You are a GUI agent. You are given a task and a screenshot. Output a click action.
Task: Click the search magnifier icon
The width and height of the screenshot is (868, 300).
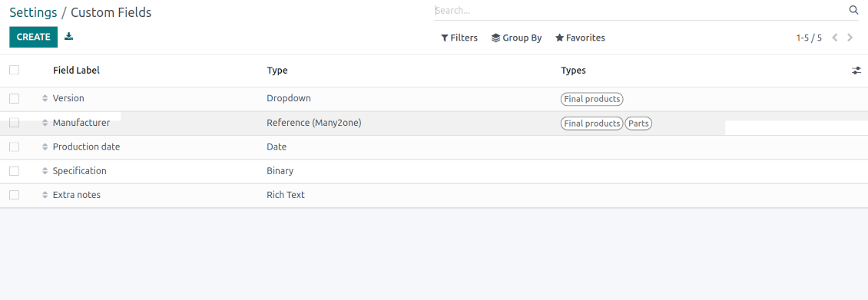pos(853,10)
